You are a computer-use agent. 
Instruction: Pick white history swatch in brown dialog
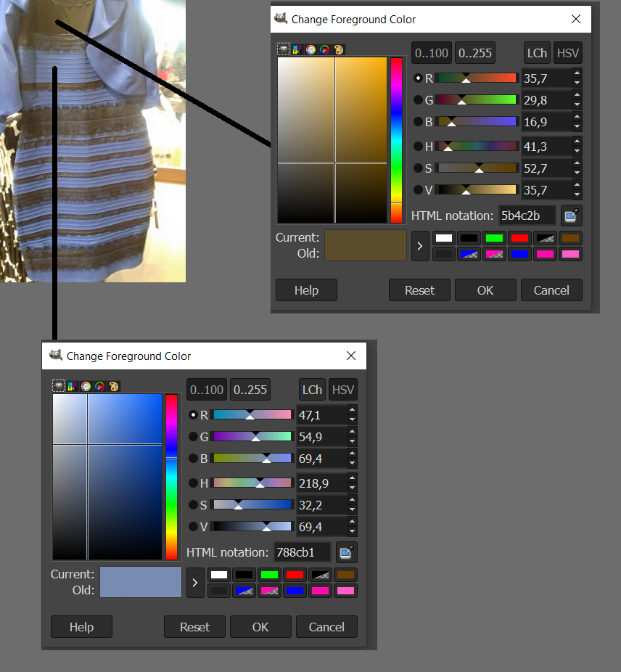[x=443, y=238]
